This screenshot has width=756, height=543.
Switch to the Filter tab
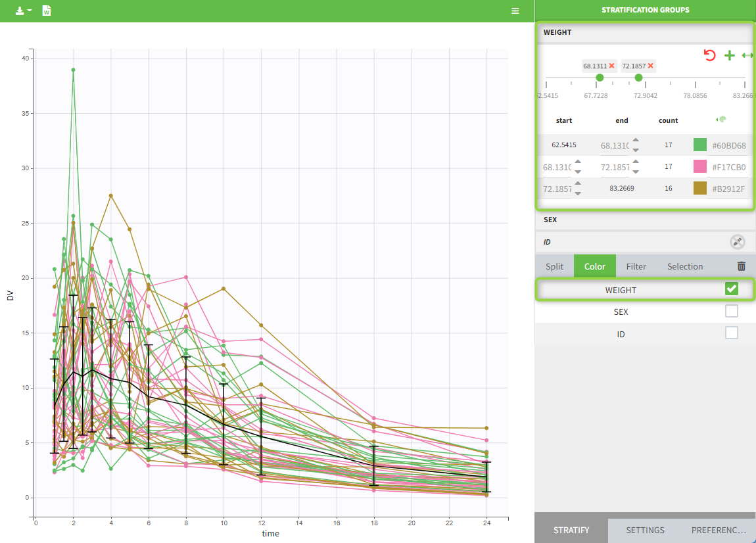click(636, 266)
